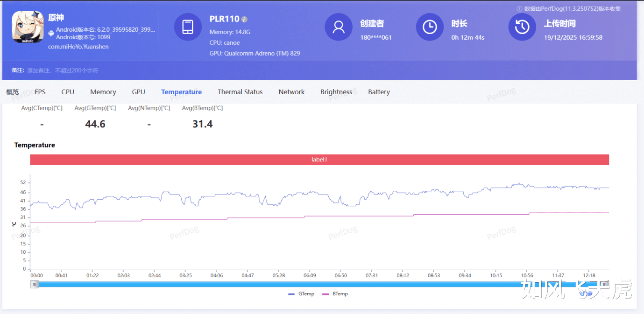
Task: Click the duration value 0h 12m 44s
Action: [x=468, y=37]
